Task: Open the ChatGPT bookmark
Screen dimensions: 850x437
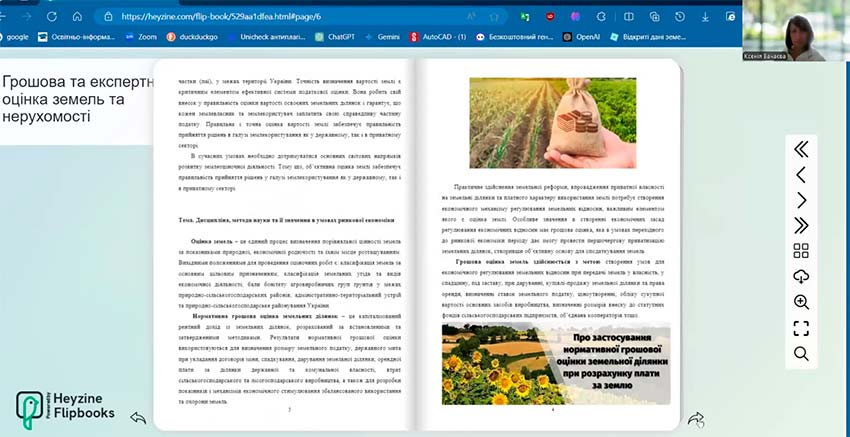Action: 333,36
